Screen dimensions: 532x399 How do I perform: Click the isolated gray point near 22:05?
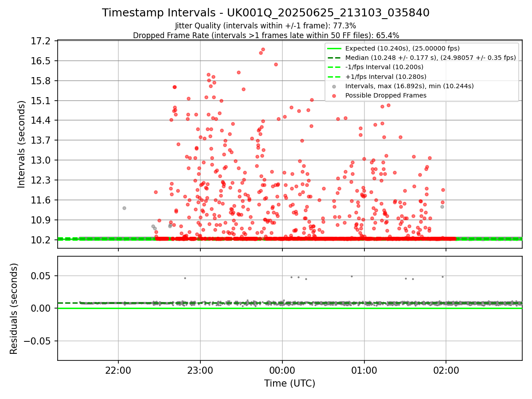(124, 208)
